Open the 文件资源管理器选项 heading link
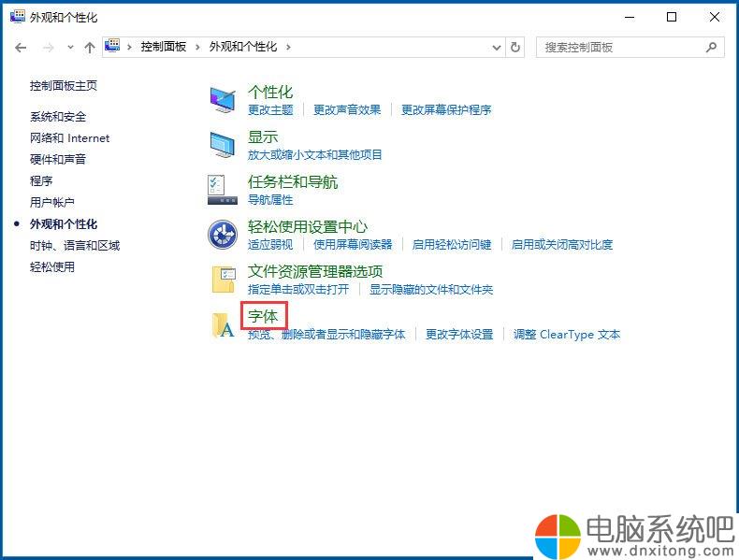This screenshot has height=560, width=739. pyautogui.click(x=315, y=271)
